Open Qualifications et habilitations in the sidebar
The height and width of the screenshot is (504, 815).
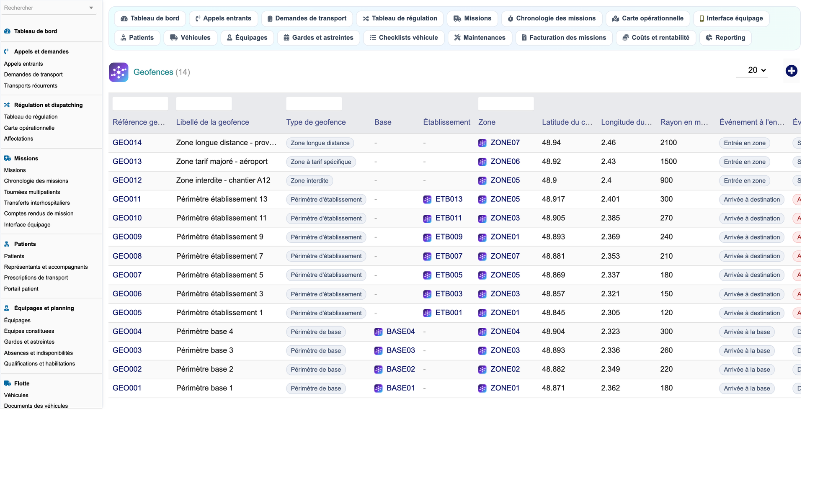point(39,364)
